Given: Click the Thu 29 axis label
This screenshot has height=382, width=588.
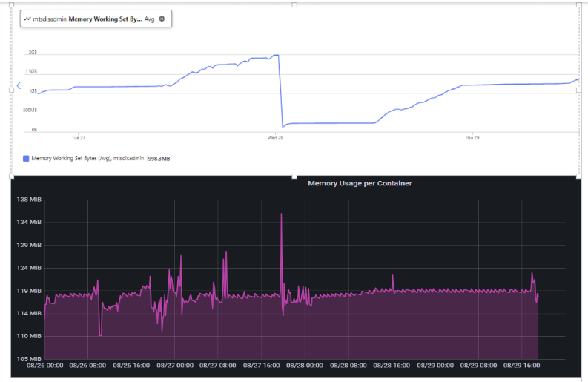Looking at the screenshot, I should click(x=472, y=138).
